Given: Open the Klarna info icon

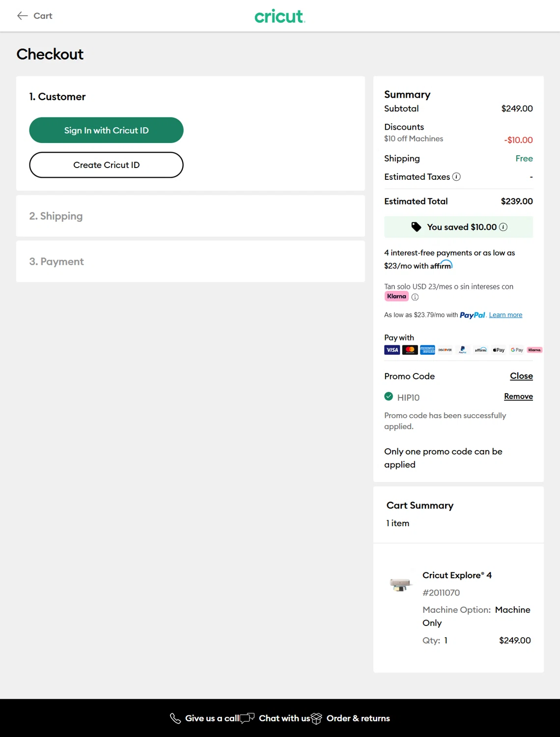Looking at the screenshot, I should coord(415,297).
